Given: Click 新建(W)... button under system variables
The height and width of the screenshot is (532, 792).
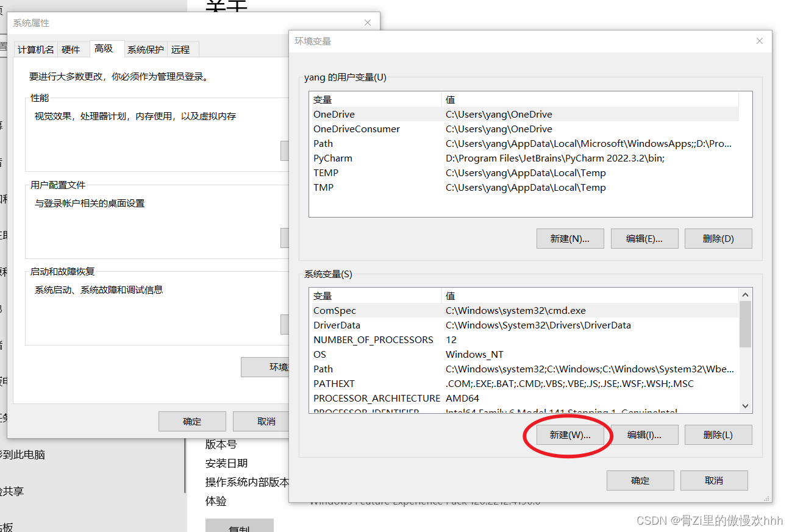Looking at the screenshot, I should tap(570, 435).
